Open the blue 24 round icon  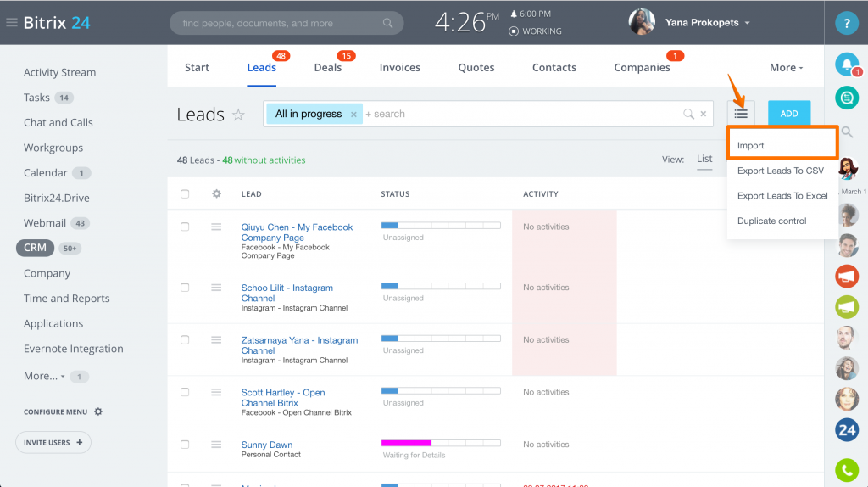tap(847, 430)
